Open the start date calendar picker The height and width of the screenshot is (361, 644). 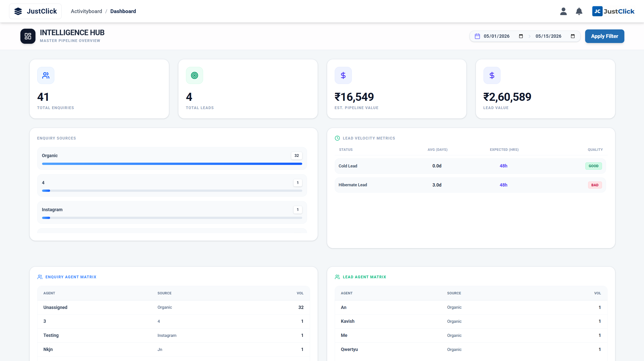pyautogui.click(x=521, y=36)
